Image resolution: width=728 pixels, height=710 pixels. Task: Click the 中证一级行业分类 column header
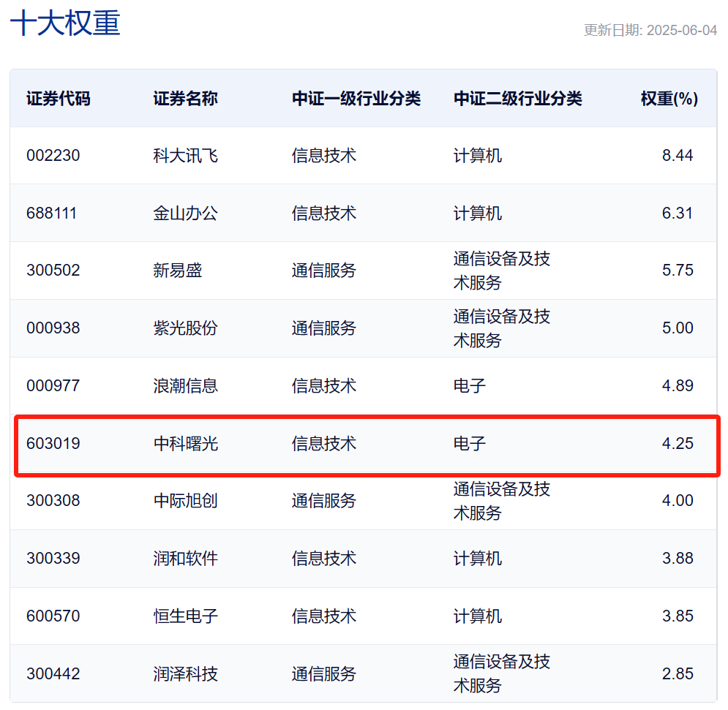coord(356,99)
